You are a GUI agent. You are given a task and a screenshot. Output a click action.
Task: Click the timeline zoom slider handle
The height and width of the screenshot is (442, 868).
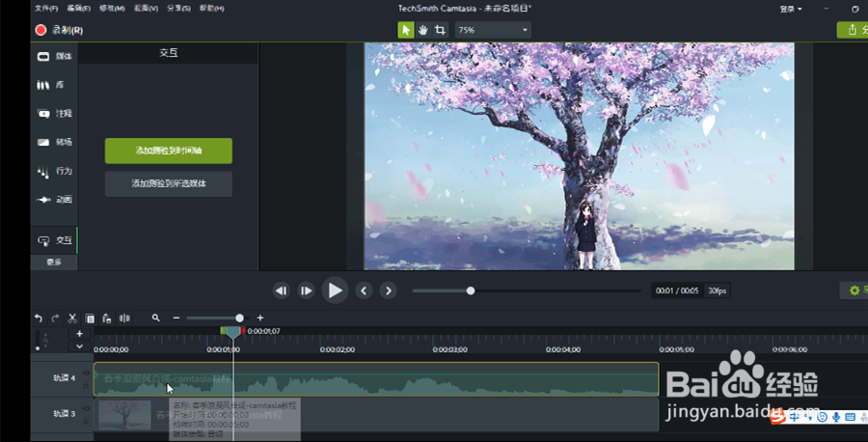coord(239,318)
